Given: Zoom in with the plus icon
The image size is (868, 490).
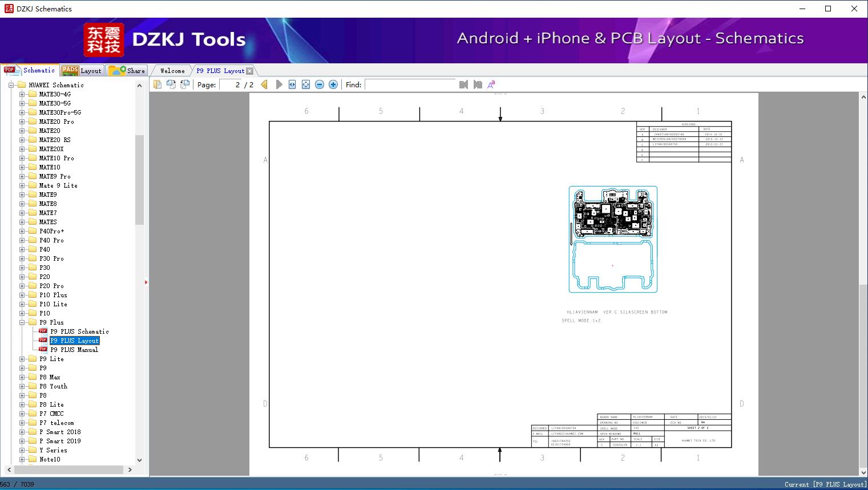Looking at the screenshot, I should click(x=333, y=84).
